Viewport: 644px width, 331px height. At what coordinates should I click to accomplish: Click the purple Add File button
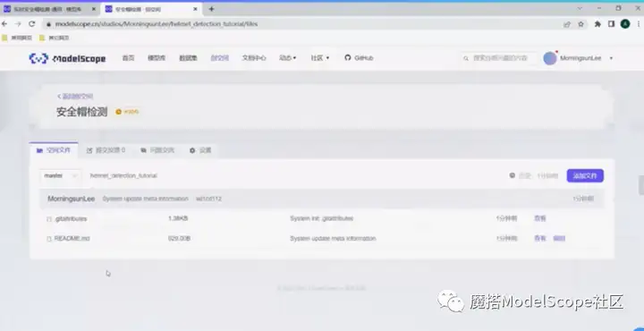(x=585, y=175)
